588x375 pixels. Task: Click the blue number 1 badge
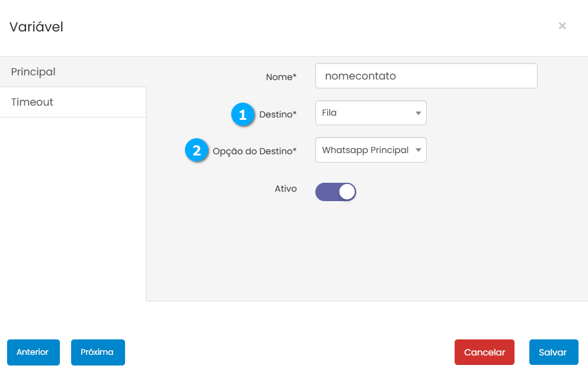click(242, 115)
